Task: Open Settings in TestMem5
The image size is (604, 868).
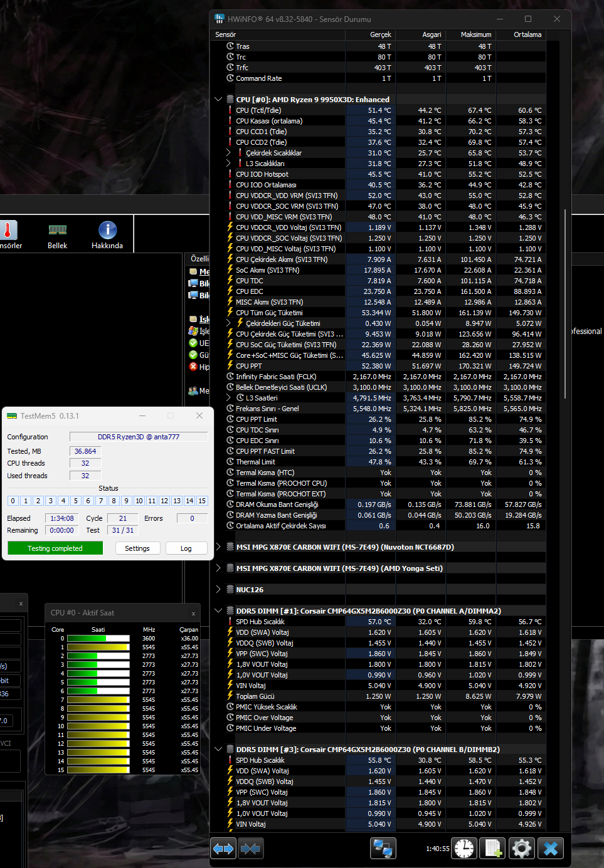Action: click(137, 548)
